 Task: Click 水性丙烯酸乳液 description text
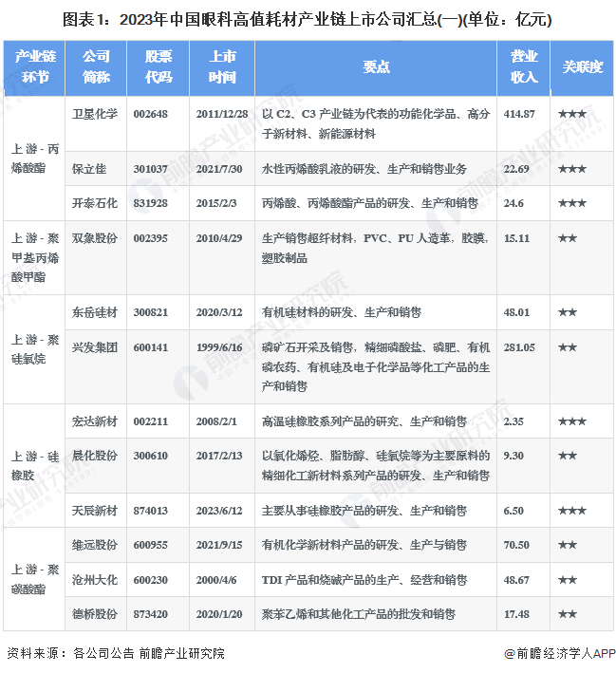(364, 169)
